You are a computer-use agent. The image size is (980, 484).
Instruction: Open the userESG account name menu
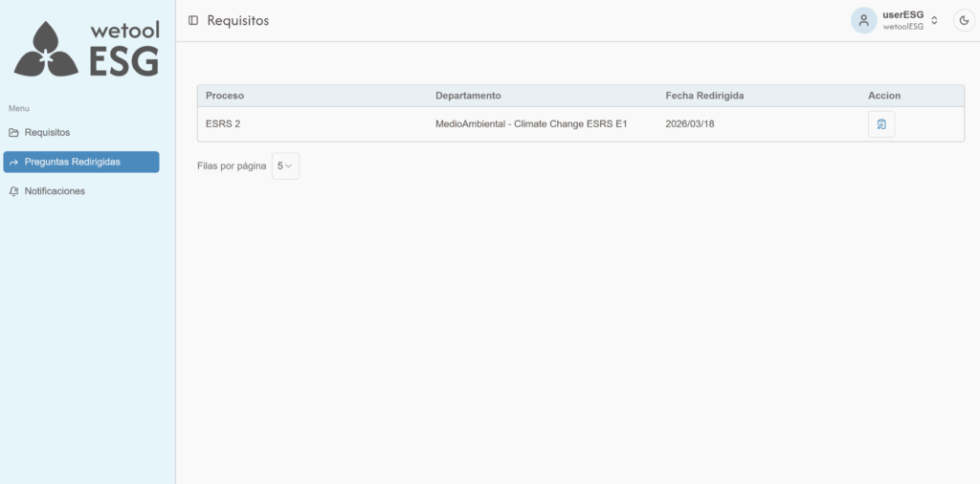(x=902, y=14)
